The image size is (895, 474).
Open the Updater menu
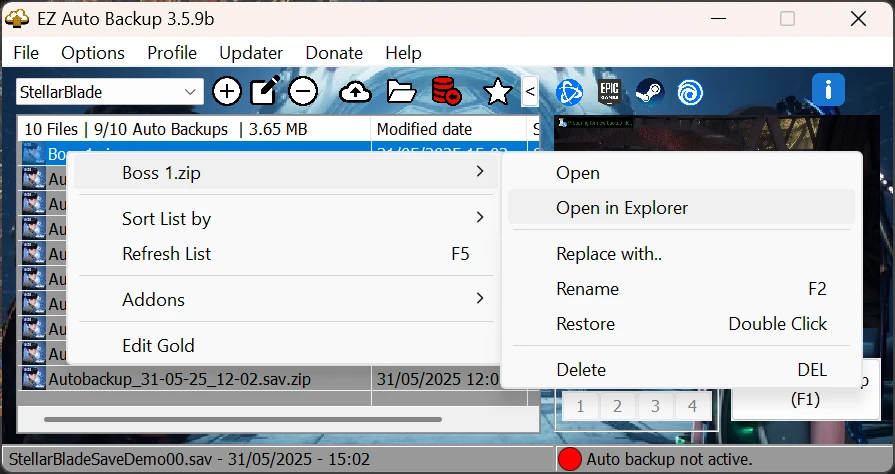(251, 53)
